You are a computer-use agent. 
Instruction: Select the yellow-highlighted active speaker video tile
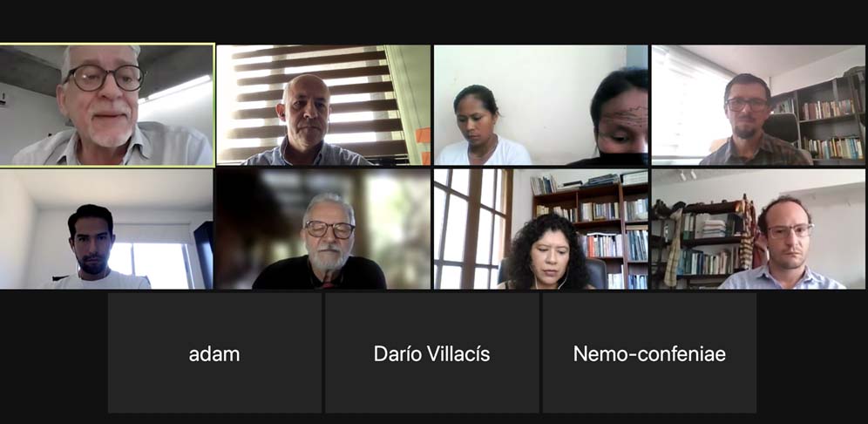point(107,106)
